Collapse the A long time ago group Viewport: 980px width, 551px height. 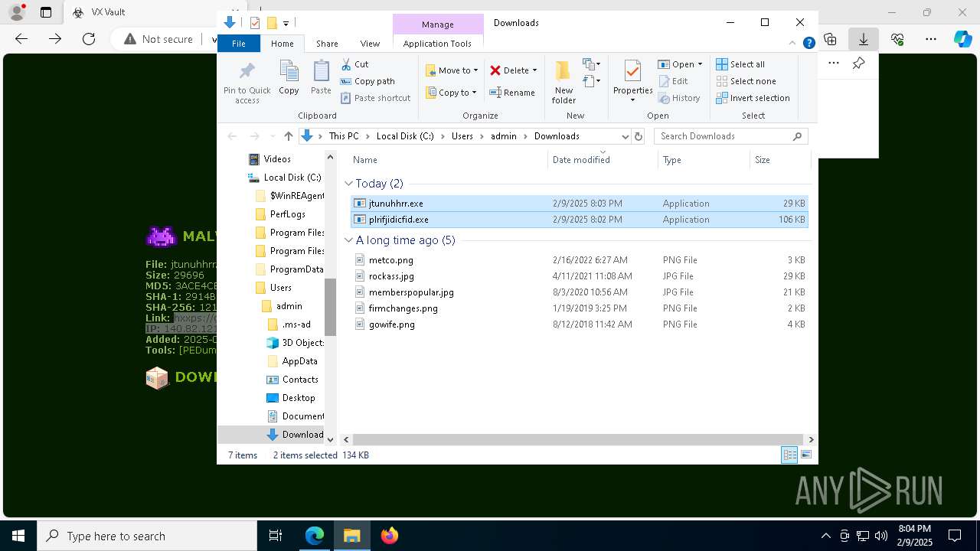(348, 240)
